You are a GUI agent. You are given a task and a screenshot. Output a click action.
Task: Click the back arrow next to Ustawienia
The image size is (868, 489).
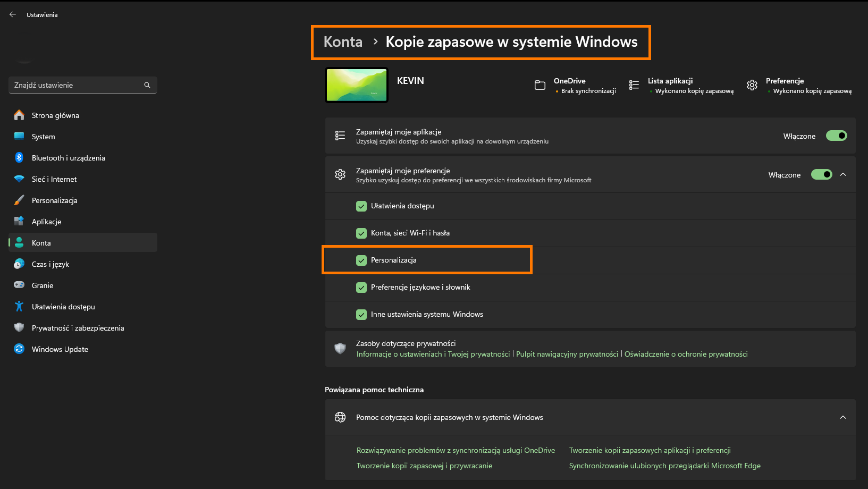13,14
